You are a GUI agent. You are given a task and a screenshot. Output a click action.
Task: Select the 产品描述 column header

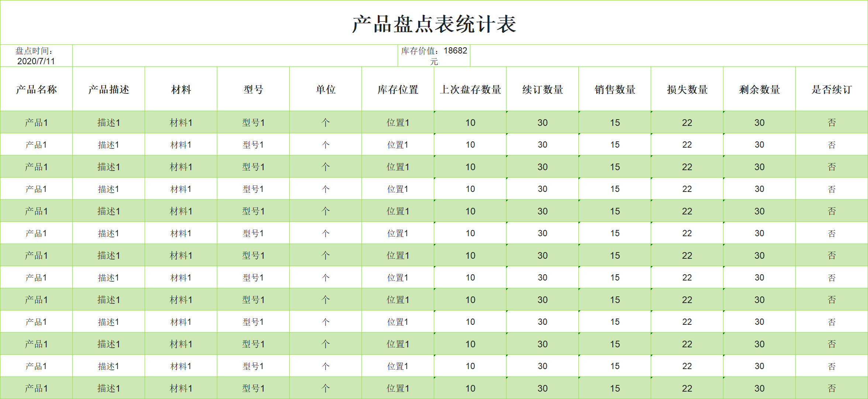point(108,89)
